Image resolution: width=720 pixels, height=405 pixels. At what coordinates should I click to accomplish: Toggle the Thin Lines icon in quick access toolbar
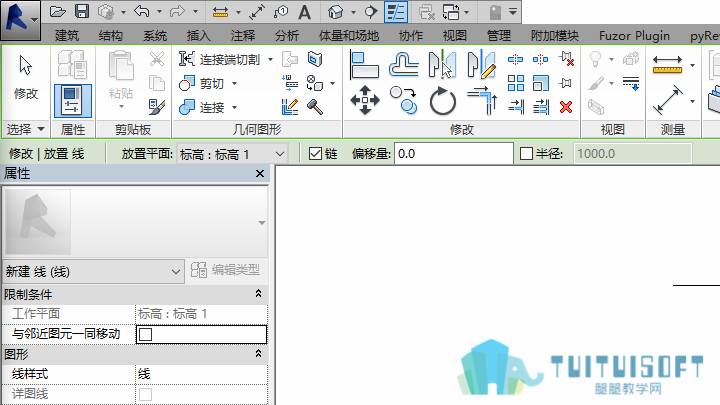pyautogui.click(x=396, y=12)
